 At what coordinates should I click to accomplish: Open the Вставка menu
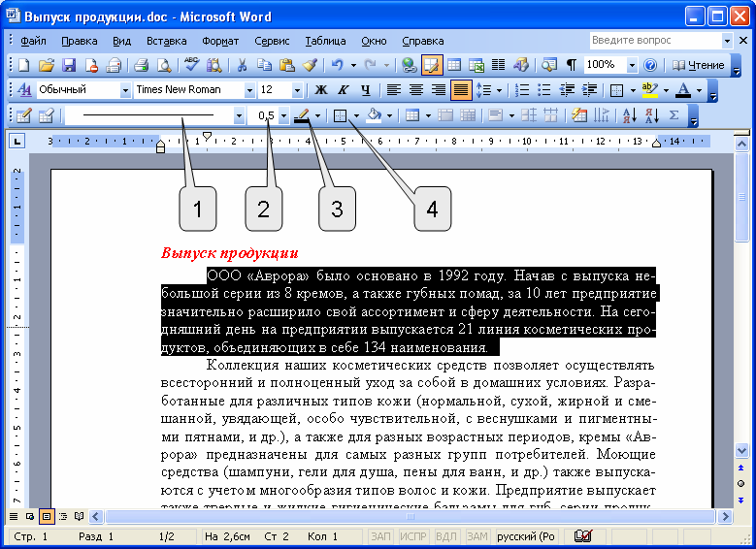pyautogui.click(x=166, y=41)
